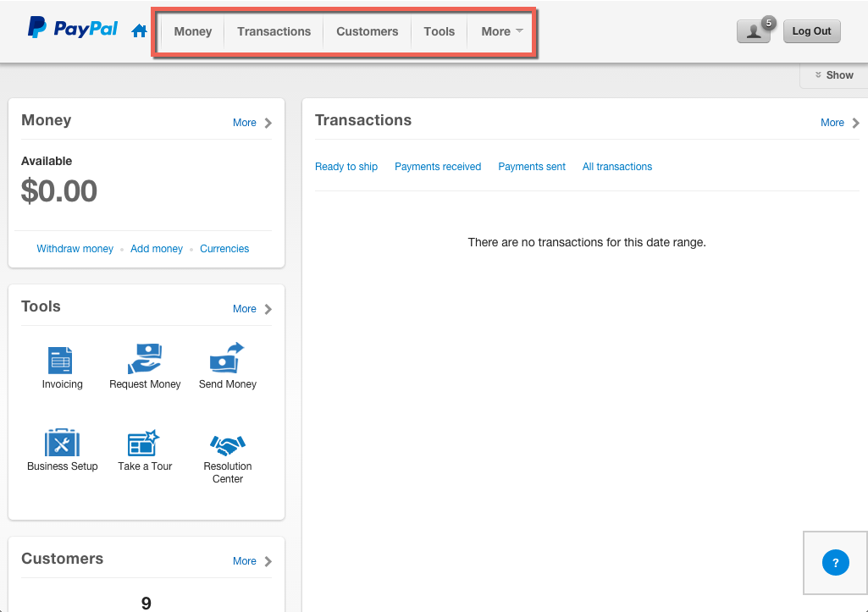Image resolution: width=868 pixels, height=612 pixels.
Task: Open the Customers menu tab
Action: click(367, 31)
